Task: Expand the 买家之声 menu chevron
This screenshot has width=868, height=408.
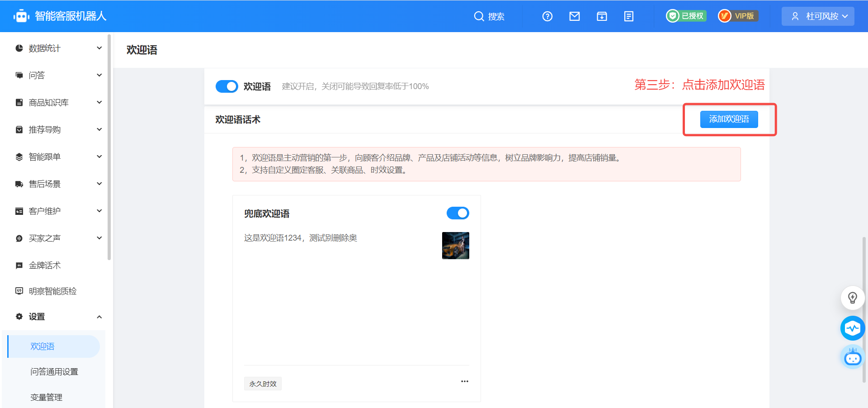Action: (x=99, y=238)
